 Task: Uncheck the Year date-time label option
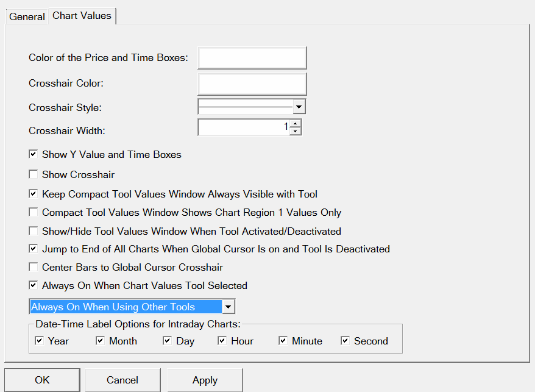[40, 341]
